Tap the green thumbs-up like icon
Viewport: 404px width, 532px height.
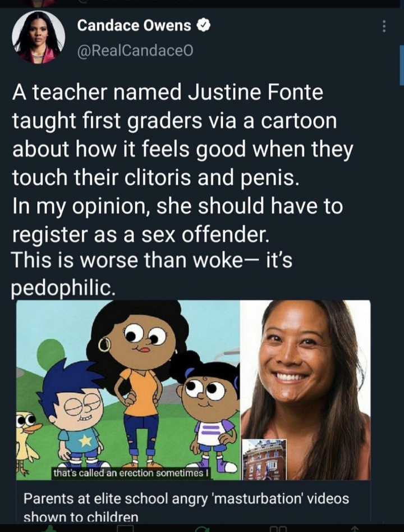[50, 528]
